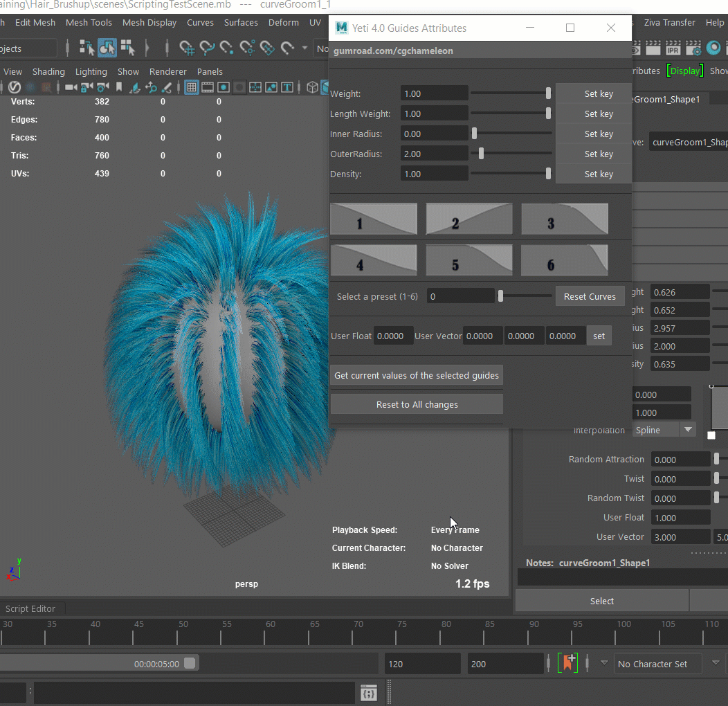The image size is (728, 706).
Task: Open the Edit Mesh menu
Action: (x=35, y=22)
